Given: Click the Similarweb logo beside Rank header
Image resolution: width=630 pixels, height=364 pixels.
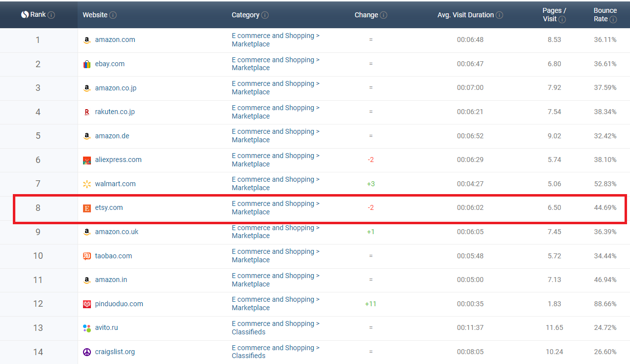Looking at the screenshot, I should (x=25, y=15).
